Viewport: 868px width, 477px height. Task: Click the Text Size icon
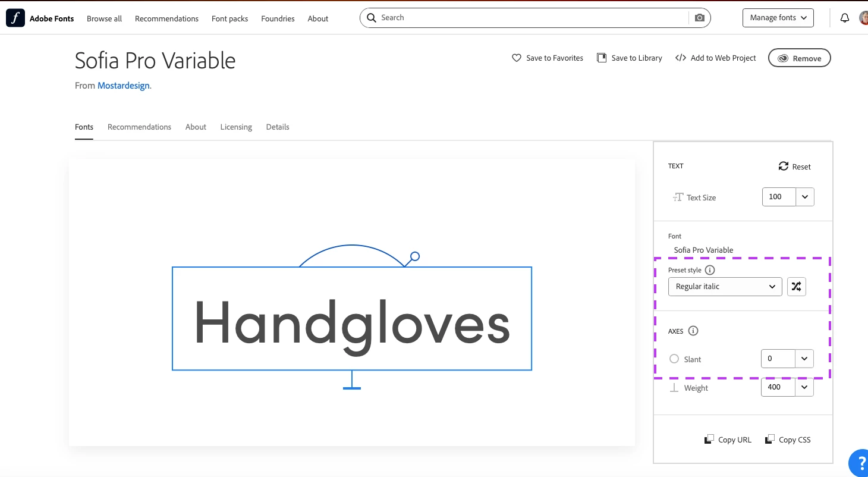678,197
